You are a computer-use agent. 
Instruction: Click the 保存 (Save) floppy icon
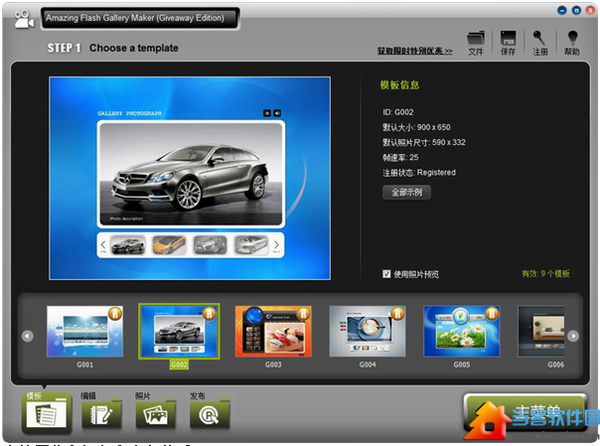(x=508, y=43)
